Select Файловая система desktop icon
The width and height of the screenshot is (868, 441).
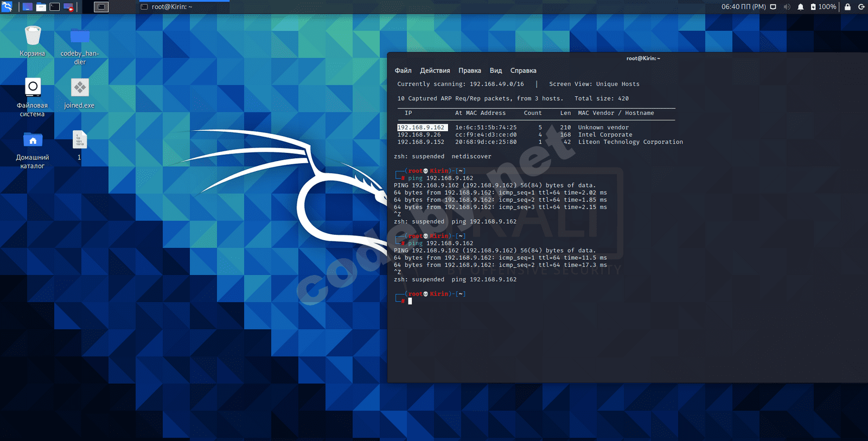(x=33, y=98)
